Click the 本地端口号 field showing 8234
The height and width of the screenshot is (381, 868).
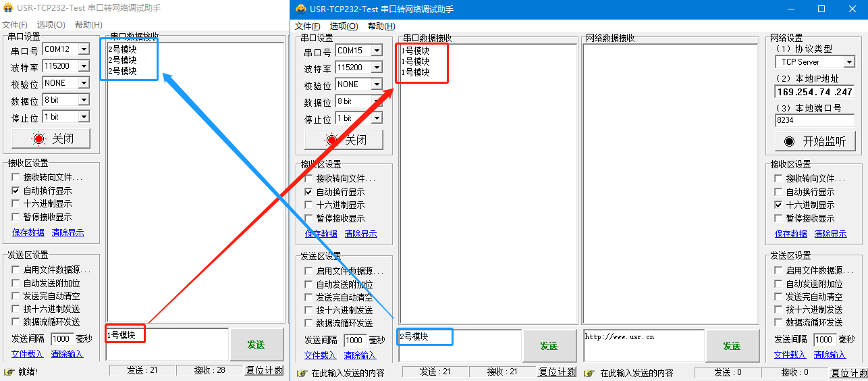[x=814, y=120]
